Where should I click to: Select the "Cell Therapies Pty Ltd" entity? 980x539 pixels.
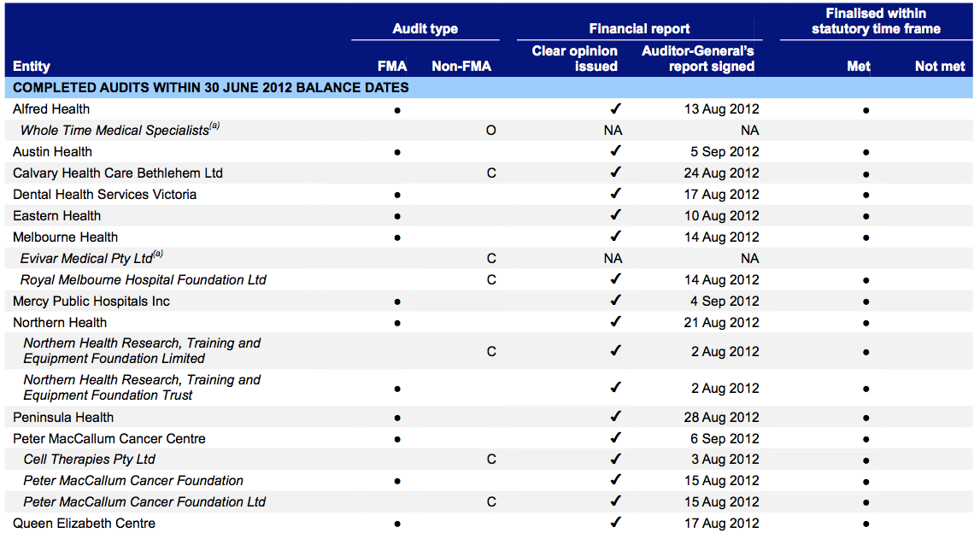point(90,459)
